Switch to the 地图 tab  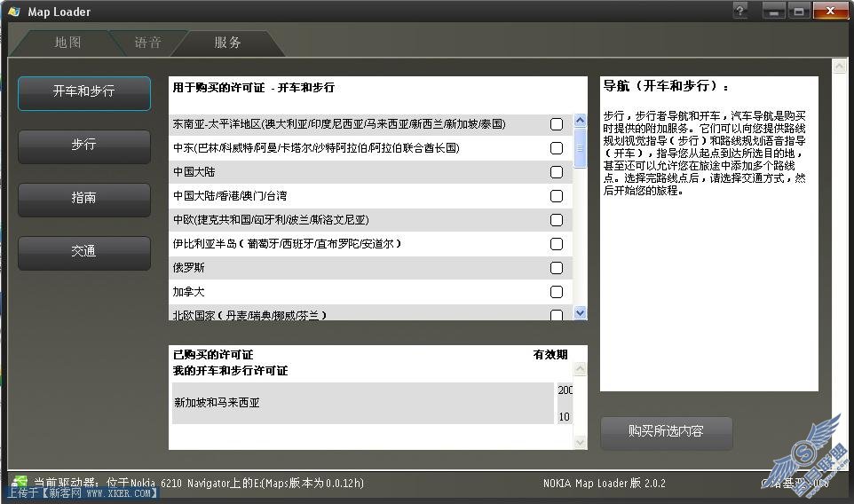[68, 43]
